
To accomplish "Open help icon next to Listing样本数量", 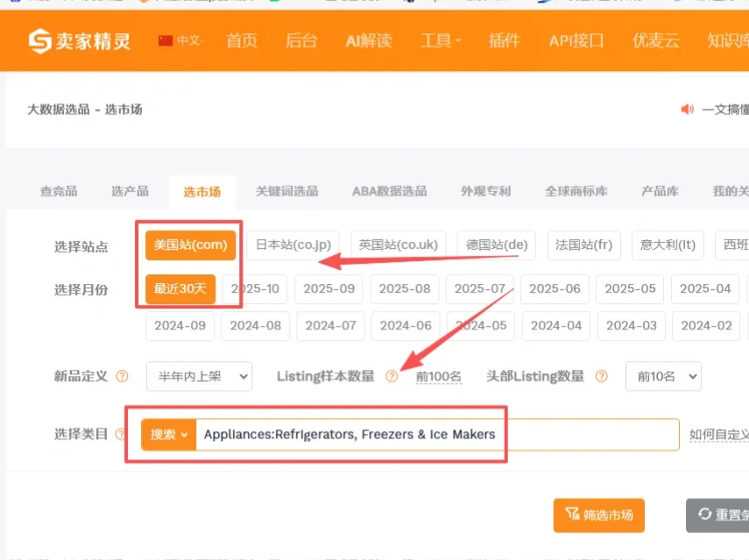I will click(392, 377).
